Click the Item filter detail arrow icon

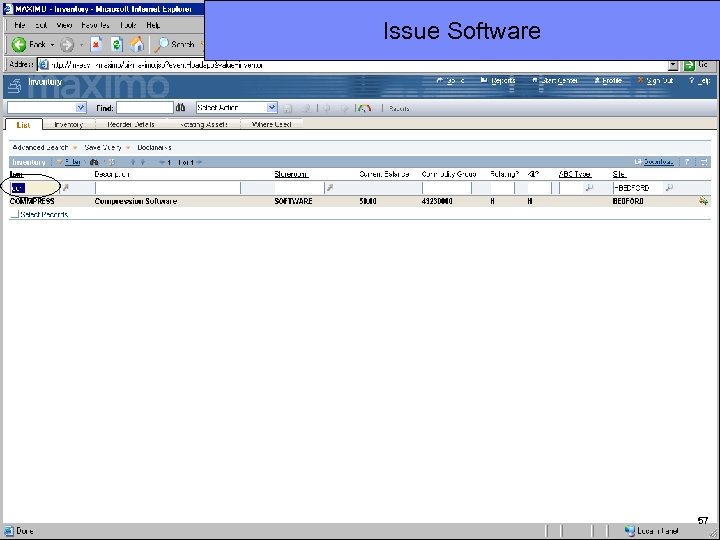(x=66, y=187)
